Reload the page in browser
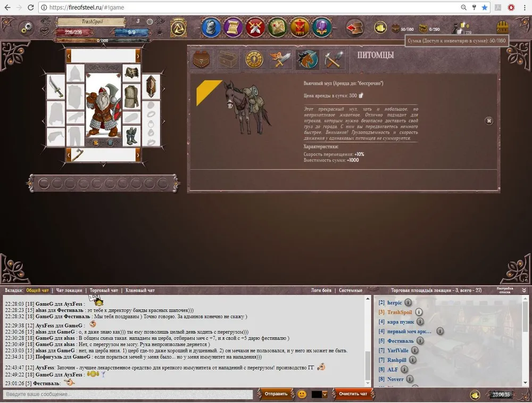The image size is (532, 403). pos(30,7)
